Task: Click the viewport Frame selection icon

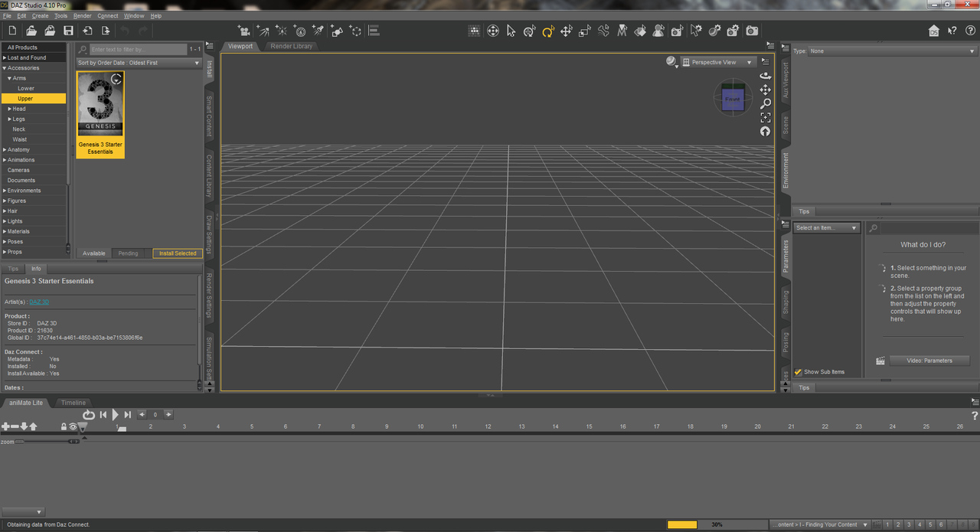Action: (x=766, y=118)
